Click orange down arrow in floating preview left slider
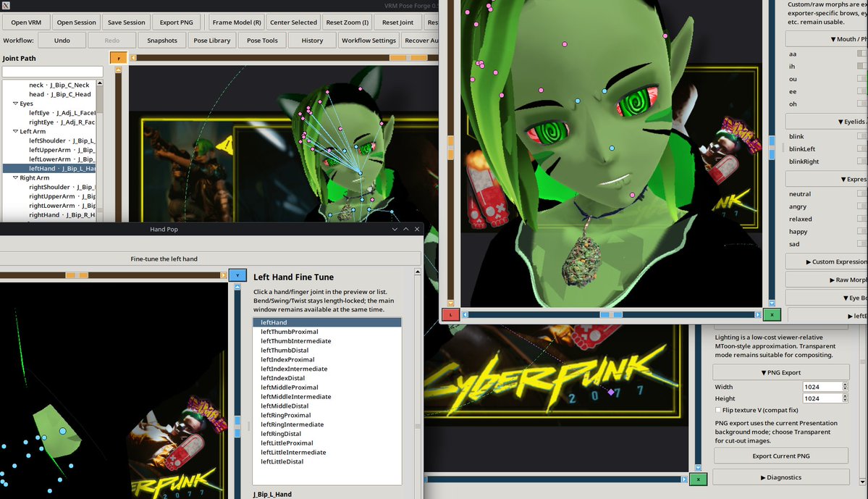Image resolution: width=868 pixels, height=499 pixels. [x=450, y=303]
